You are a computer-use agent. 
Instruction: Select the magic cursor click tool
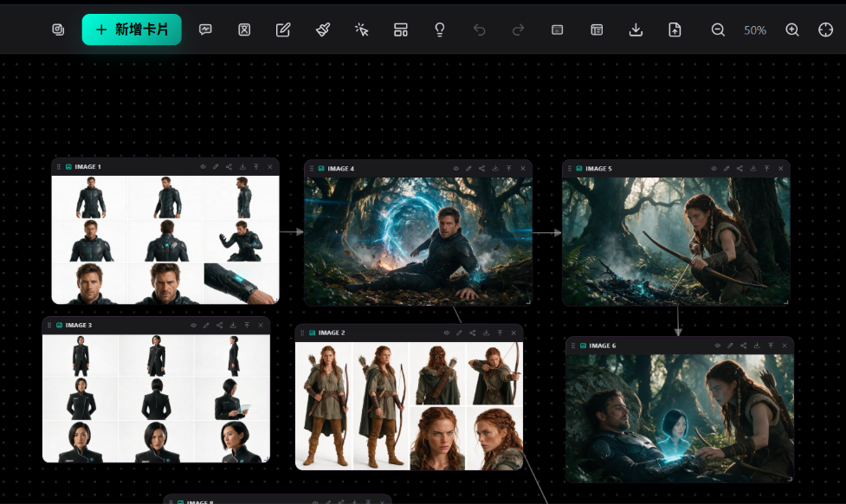(361, 29)
